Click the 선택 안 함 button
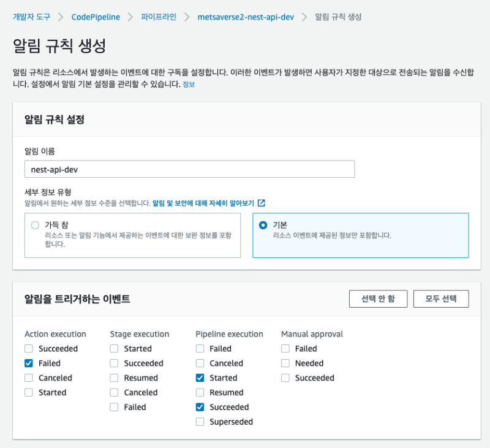 (x=378, y=299)
